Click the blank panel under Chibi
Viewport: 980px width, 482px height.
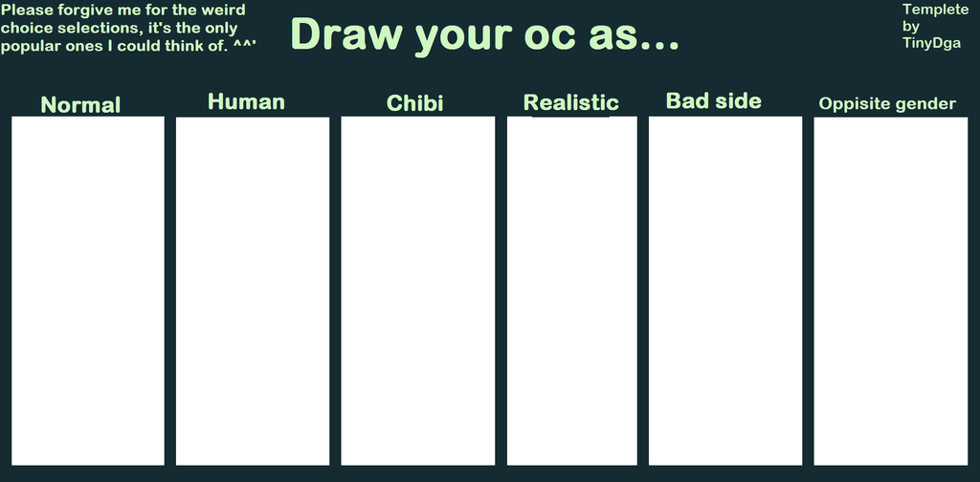point(417,291)
